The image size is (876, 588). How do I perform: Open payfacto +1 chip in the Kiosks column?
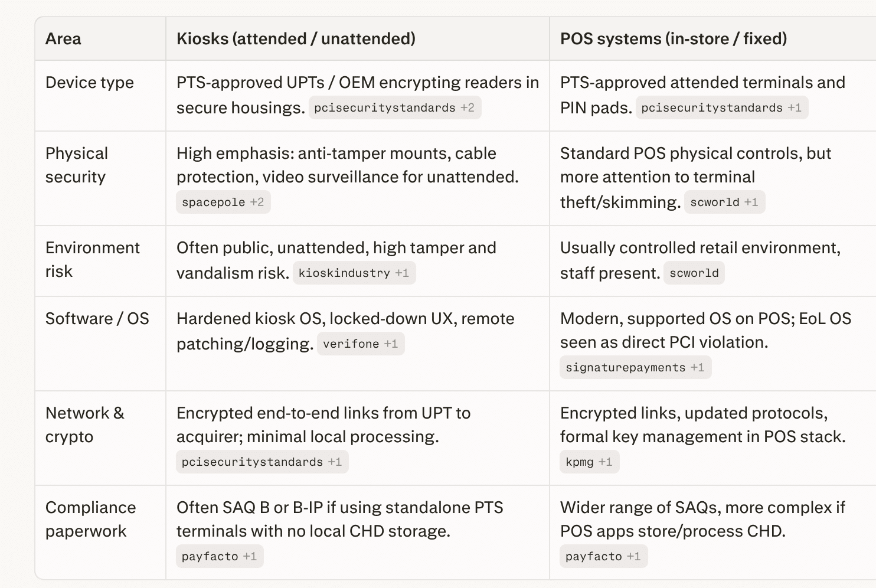pyautogui.click(x=219, y=556)
